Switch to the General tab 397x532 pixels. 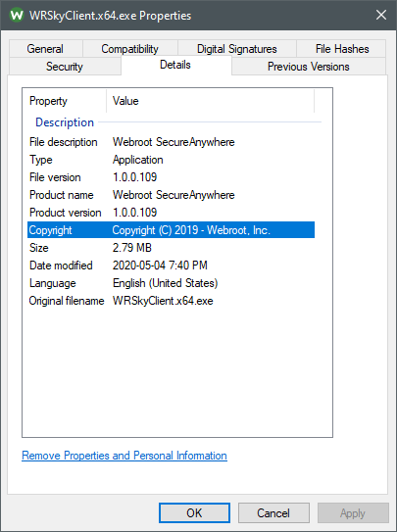tap(45, 49)
